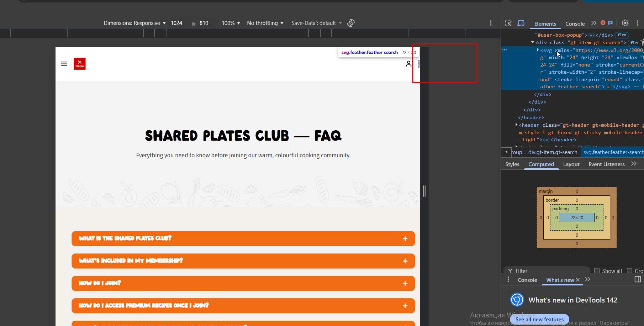Activate the inspect element picker icon
This screenshot has height=326, width=644.
click(508, 23)
